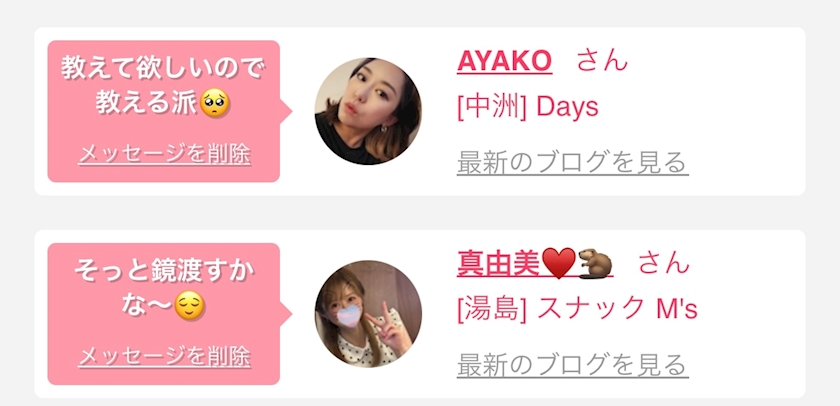Delete AYAKO's message via メッセージを削除

(x=164, y=155)
